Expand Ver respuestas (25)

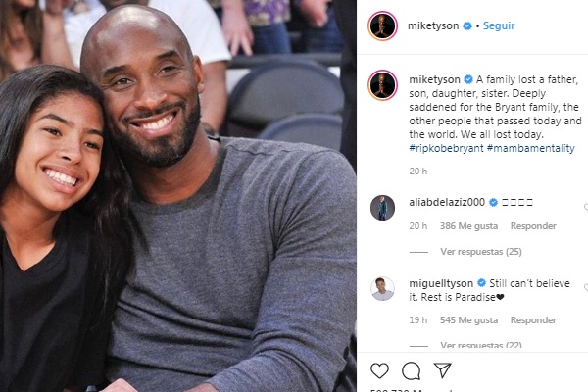pyautogui.click(x=481, y=251)
